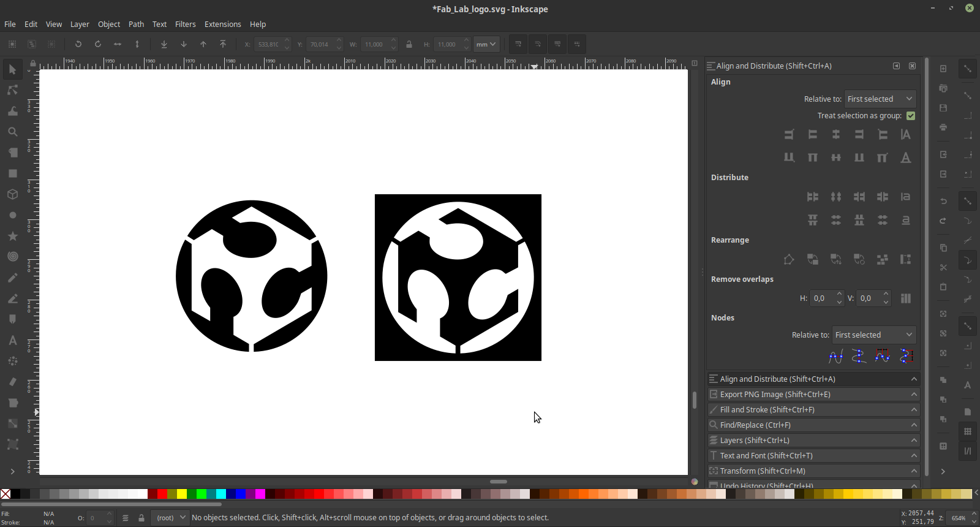980x527 pixels.
Task: Toggle master snapping button at top right
Action: pos(968,69)
